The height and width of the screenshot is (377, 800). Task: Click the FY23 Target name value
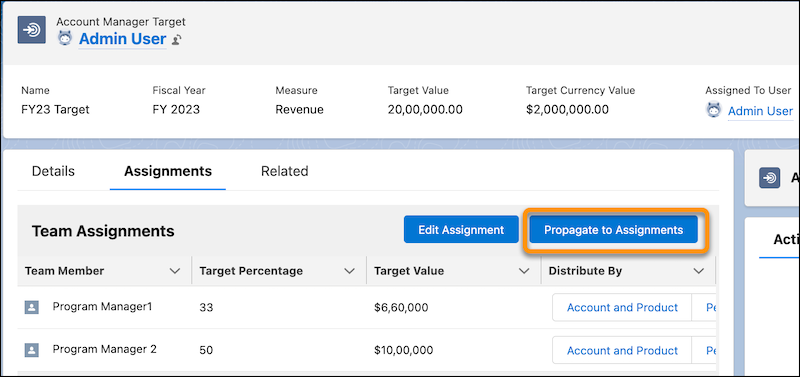click(x=55, y=110)
